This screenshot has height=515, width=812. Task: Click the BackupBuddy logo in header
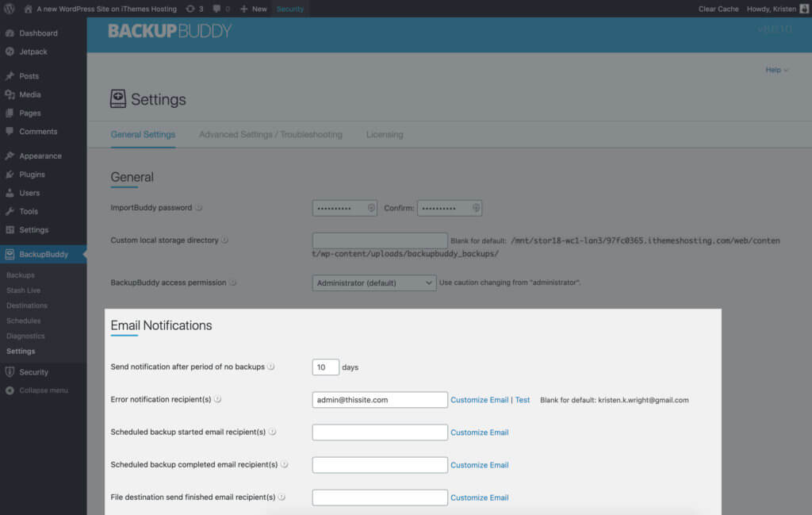[x=170, y=31]
